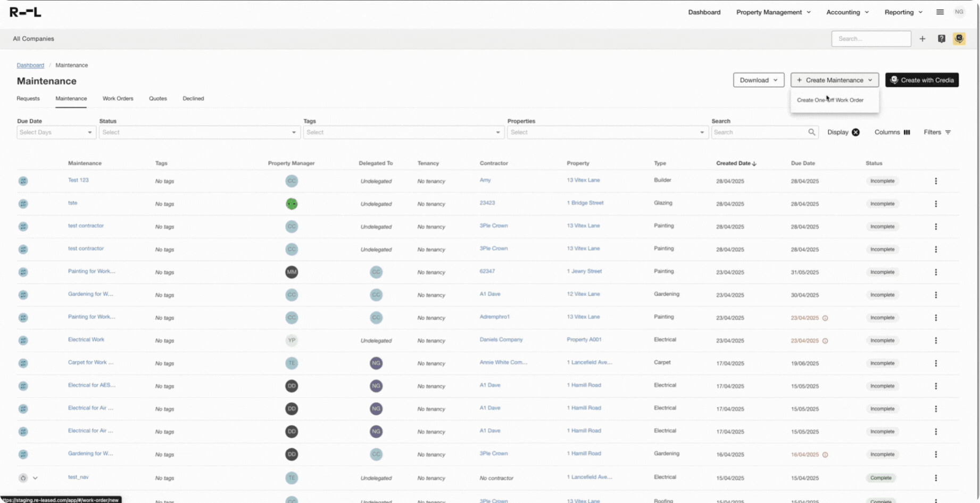This screenshot has height=503, width=980.
Task: Click the NG user avatar in header
Action: pos(959,12)
